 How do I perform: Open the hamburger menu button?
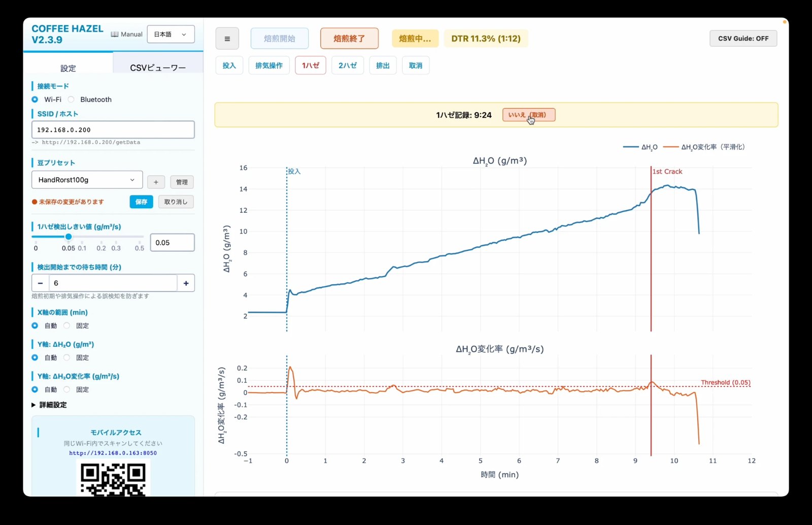tap(227, 39)
